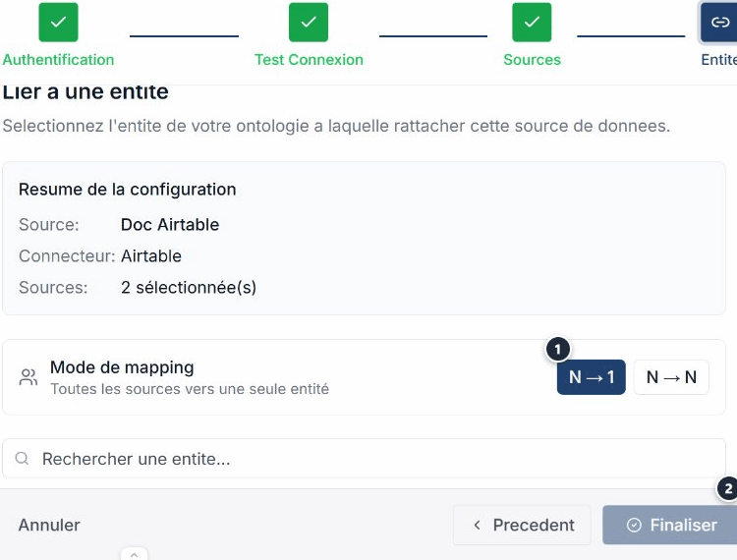Screen dimensions: 737x560
Task: Select the Entite step label
Action: click(x=718, y=60)
